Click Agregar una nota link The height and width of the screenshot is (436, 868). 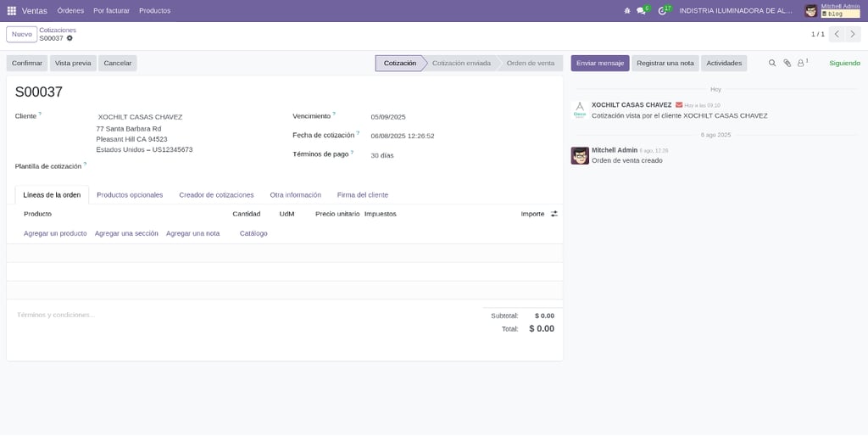(x=192, y=234)
